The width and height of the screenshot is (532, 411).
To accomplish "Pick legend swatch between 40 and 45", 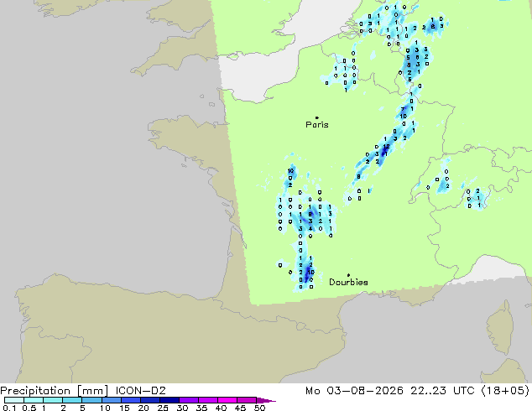I will pyautogui.click(x=227, y=400).
